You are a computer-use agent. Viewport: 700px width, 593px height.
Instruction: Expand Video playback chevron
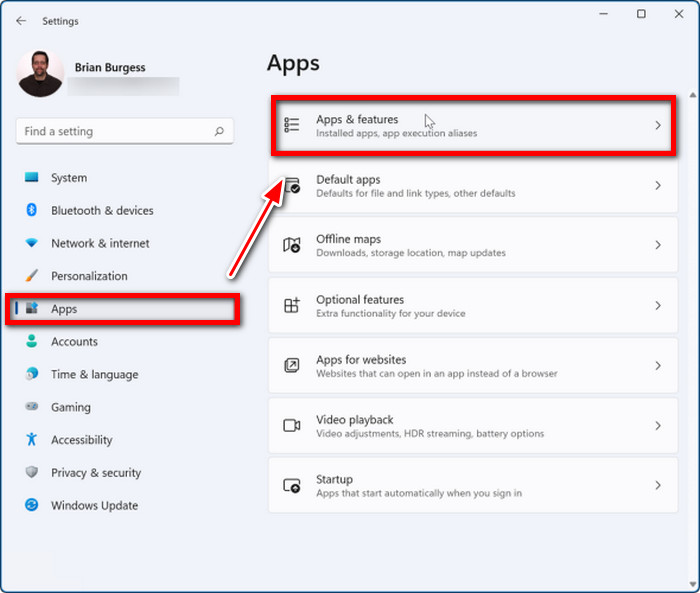(x=658, y=426)
